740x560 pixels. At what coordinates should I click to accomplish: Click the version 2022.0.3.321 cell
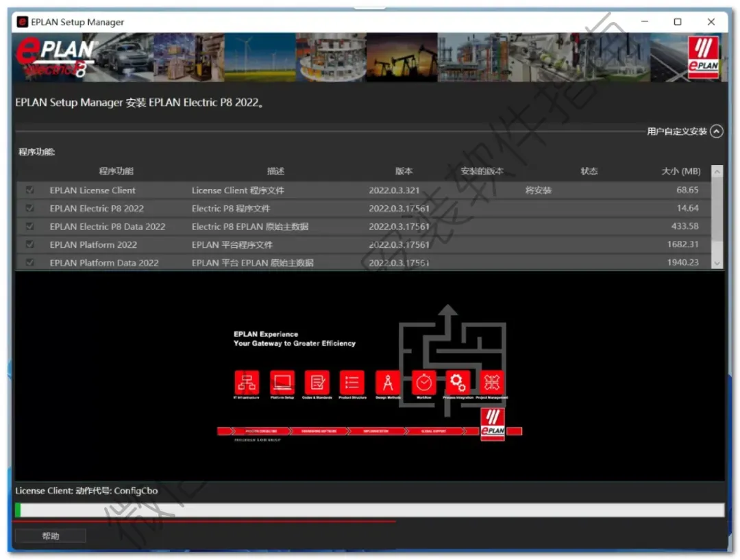point(394,190)
